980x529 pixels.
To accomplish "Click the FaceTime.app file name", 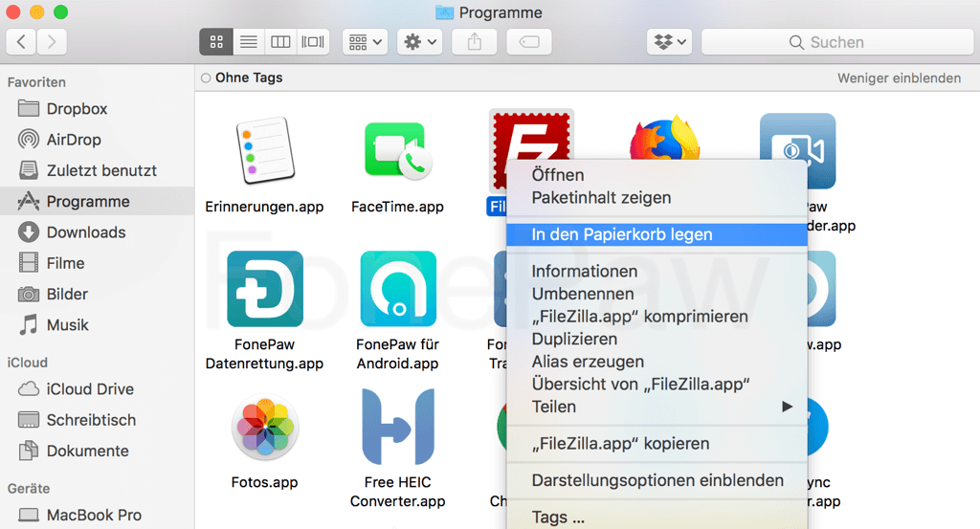I will 397,207.
